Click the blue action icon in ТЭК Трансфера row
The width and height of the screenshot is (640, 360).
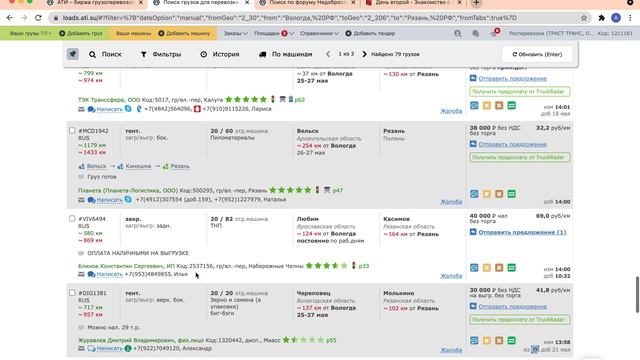pyautogui.click(x=474, y=105)
